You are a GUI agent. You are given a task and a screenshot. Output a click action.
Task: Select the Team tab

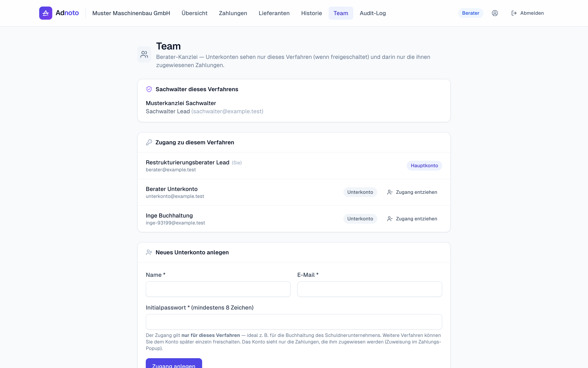(341, 13)
